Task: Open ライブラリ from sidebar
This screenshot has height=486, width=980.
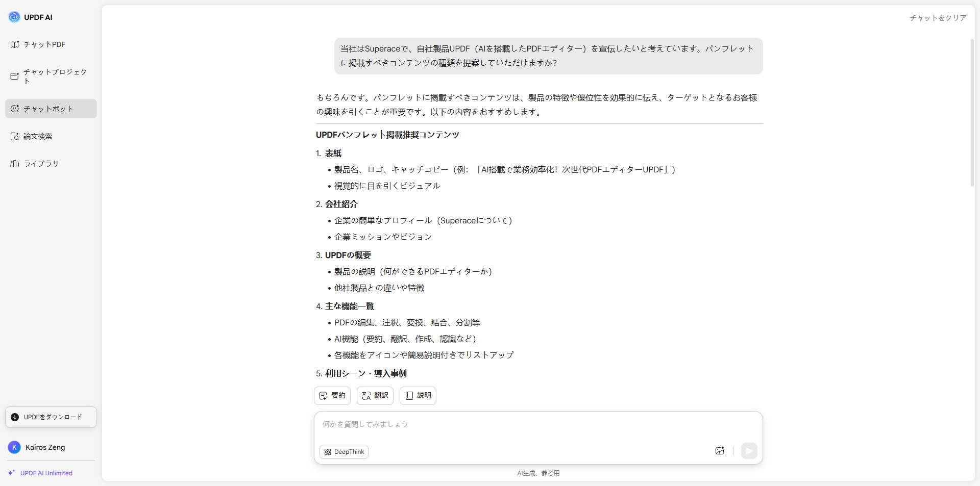Action: tap(51, 164)
